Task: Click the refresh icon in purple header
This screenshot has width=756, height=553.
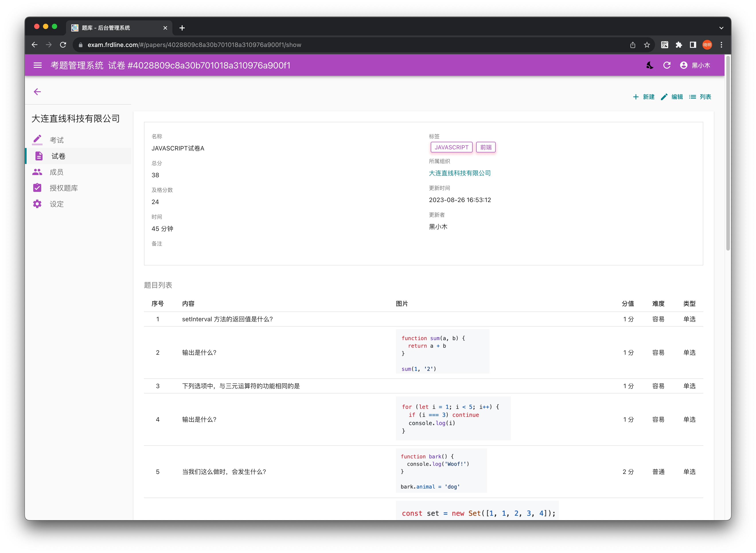Action: (x=667, y=65)
